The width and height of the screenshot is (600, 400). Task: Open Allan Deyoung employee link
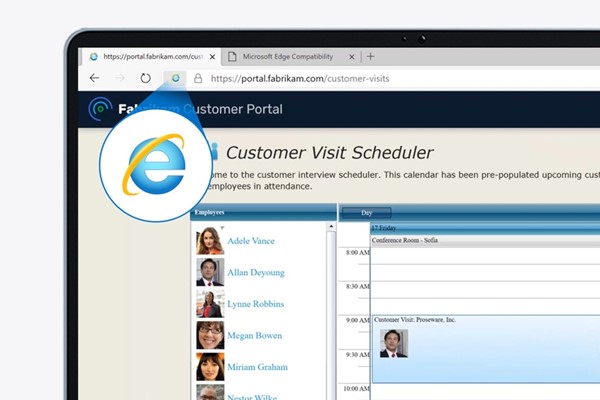click(x=256, y=273)
